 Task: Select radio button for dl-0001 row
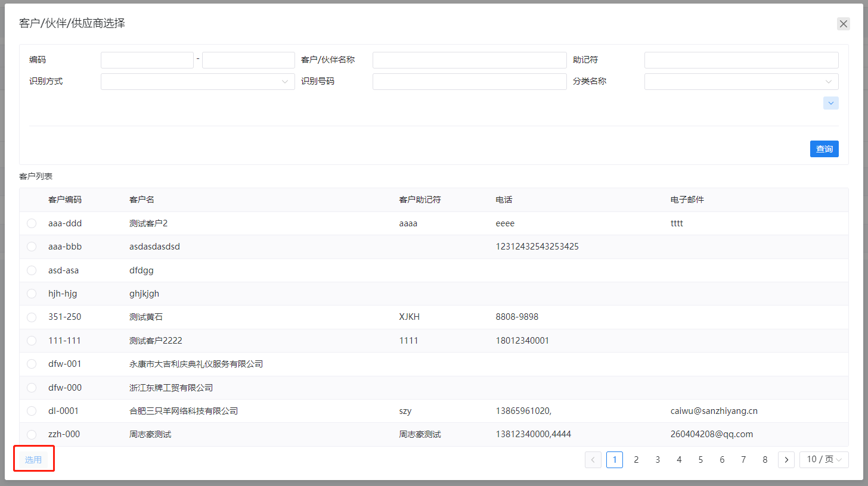pyautogui.click(x=32, y=411)
